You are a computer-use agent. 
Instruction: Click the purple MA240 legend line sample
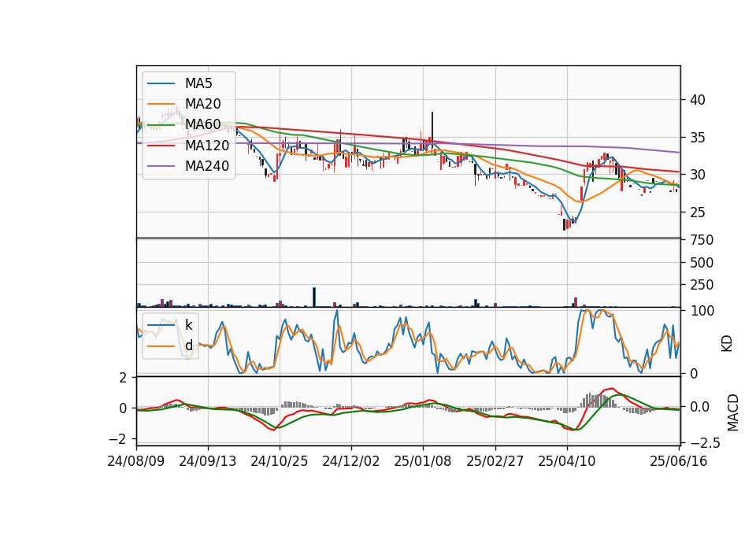point(161,166)
